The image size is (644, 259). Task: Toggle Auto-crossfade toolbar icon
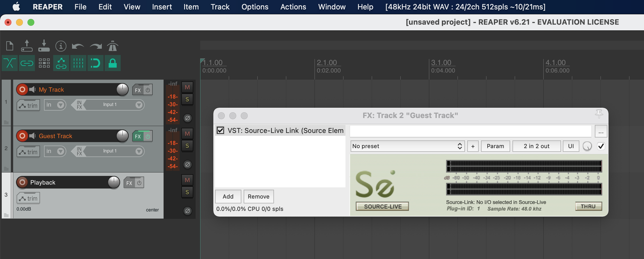click(x=10, y=63)
